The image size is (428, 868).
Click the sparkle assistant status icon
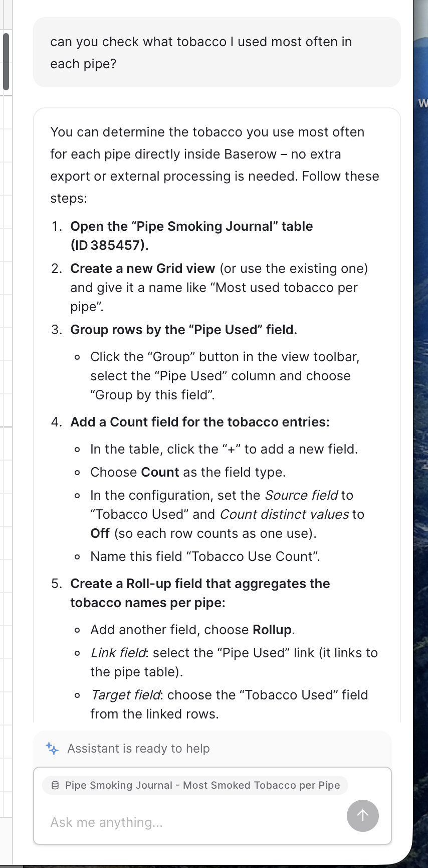point(52,748)
